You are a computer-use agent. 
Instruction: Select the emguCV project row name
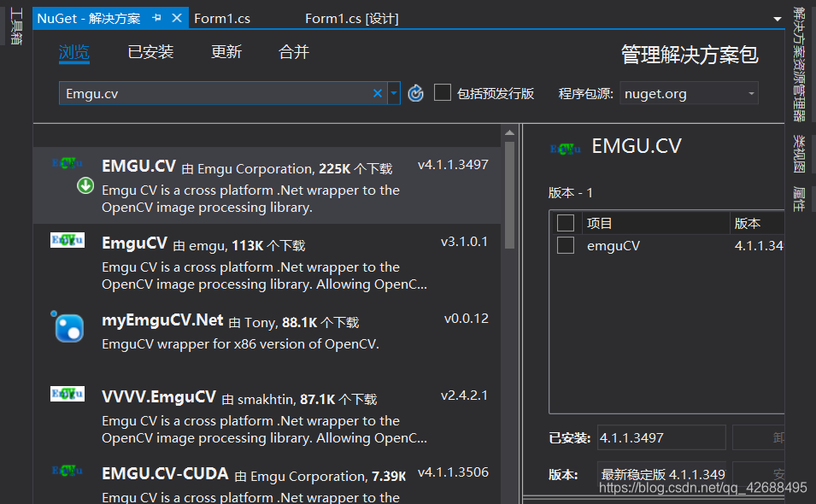pyautogui.click(x=613, y=245)
